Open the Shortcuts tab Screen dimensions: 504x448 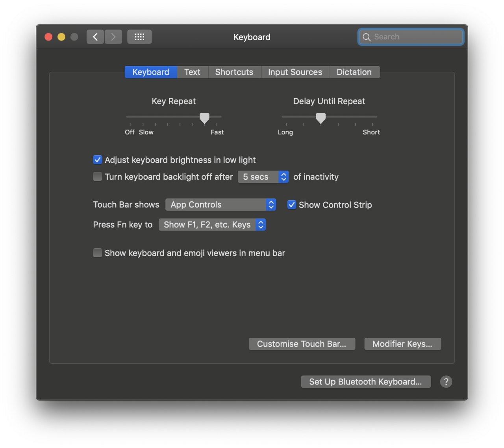tap(234, 72)
